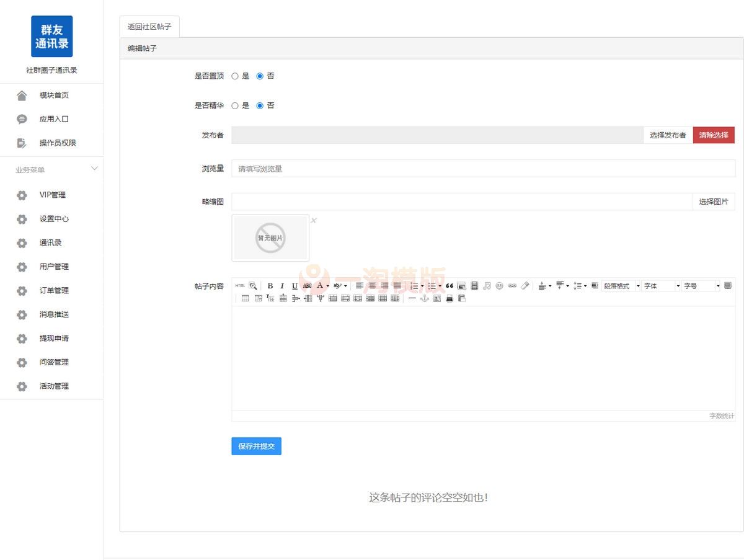The height and width of the screenshot is (560, 744).
Task: Switch to the 返回社区帖子 tab
Action: [x=149, y=26]
